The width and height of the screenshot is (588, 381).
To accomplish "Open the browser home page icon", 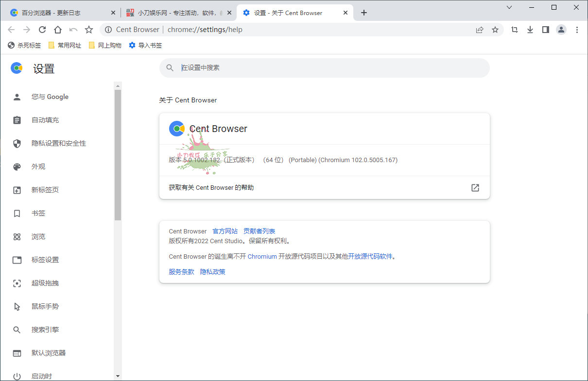I will [x=58, y=30].
